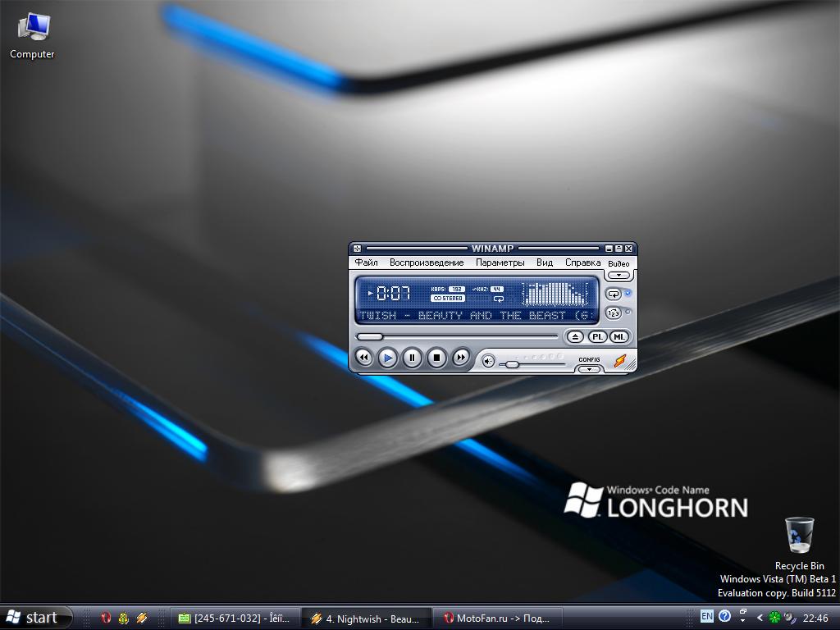Image resolution: width=840 pixels, height=630 pixels.
Task: Toggle shuffle mode (123 button)
Action: (x=614, y=313)
